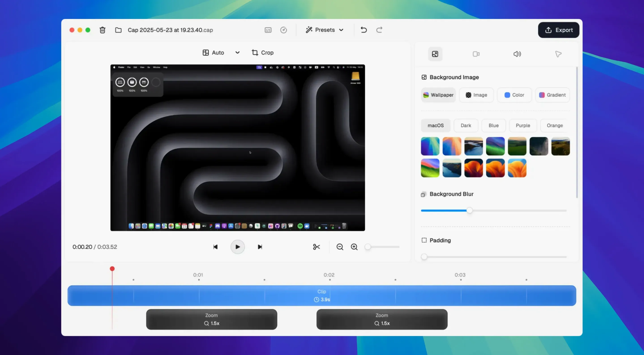Select Image background type
The image size is (644, 355).
(476, 95)
